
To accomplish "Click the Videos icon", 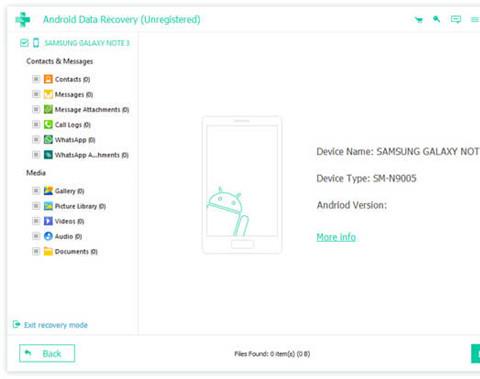I will tap(48, 221).
